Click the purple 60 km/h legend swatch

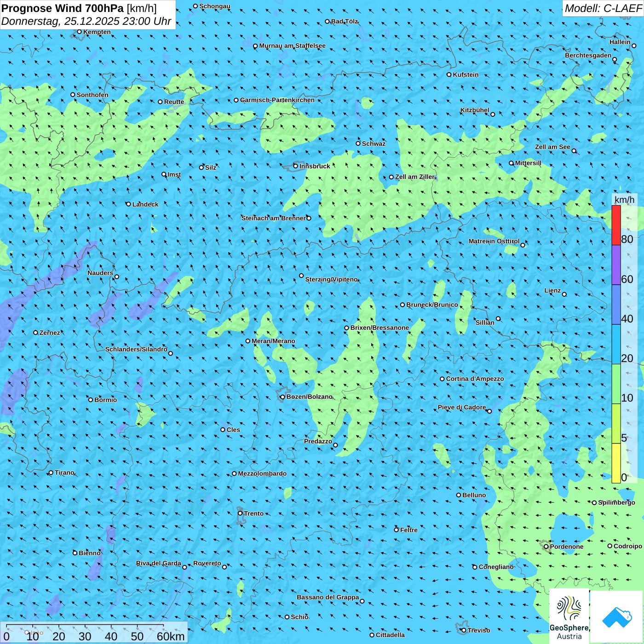(x=616, y=265)
